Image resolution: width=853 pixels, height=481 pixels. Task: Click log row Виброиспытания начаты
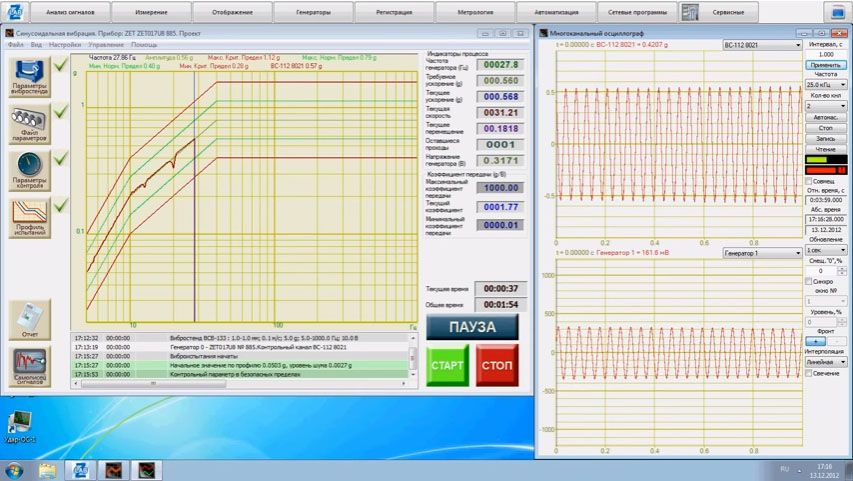pyautogui.click(x=240, y=356)
